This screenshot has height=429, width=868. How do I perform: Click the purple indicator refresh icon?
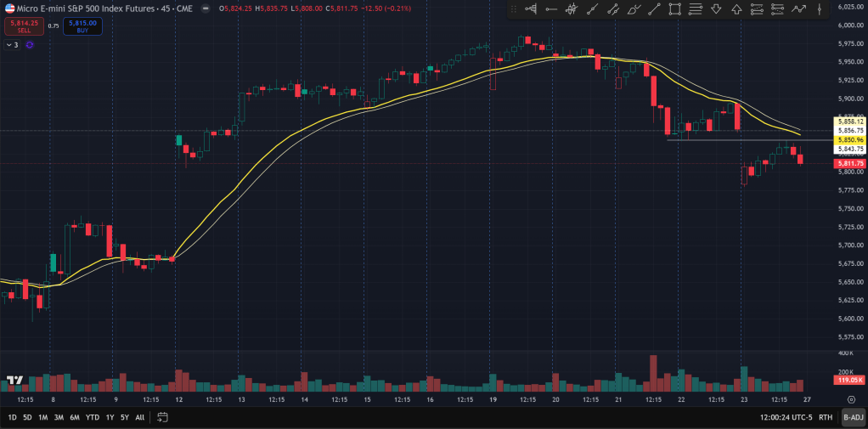coord(30,44)
